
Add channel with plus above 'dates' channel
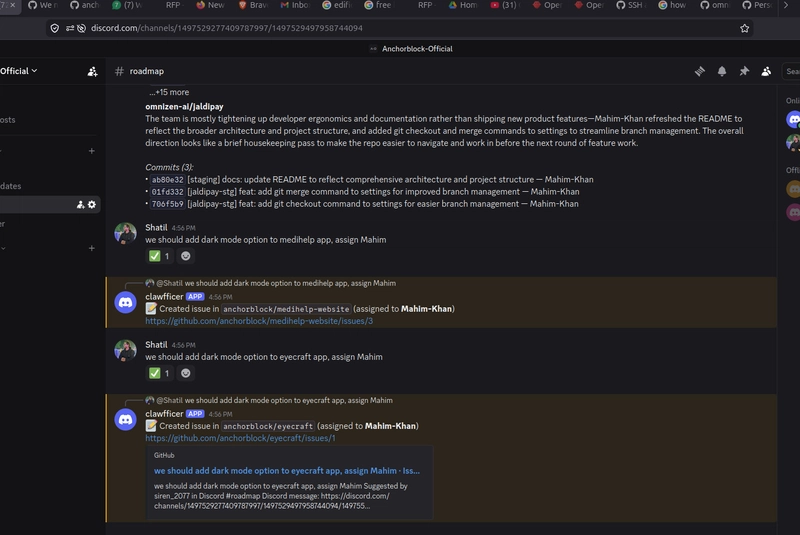click(91, 151)
